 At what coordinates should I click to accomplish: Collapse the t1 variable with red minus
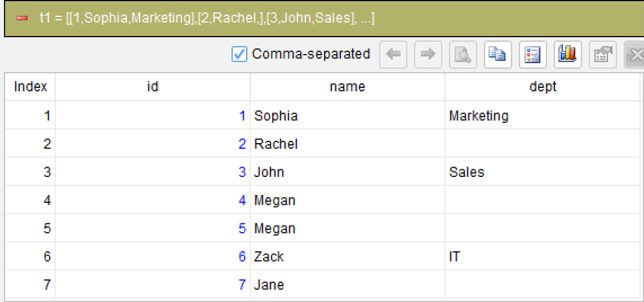tap(22, 19)
